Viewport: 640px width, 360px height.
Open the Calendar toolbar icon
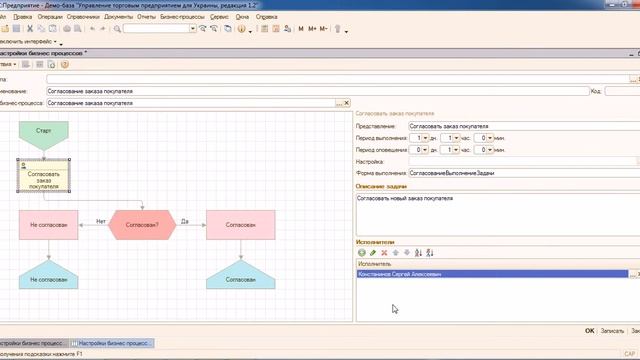(276, 29)
